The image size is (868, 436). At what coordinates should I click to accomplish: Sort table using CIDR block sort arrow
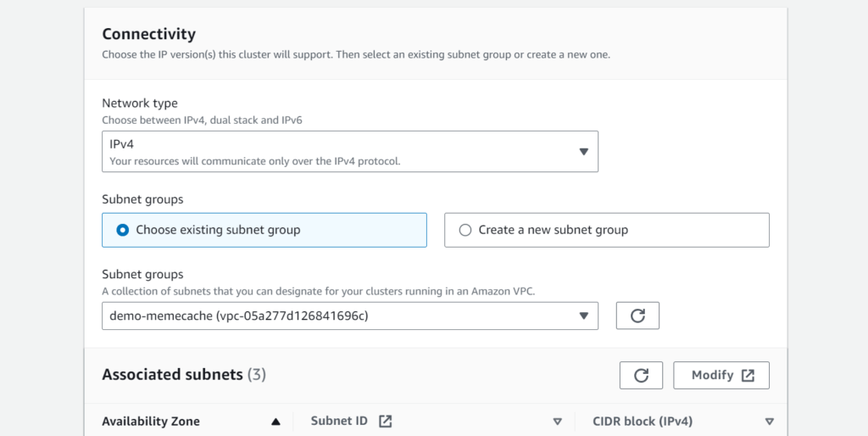tap(769, 422)
